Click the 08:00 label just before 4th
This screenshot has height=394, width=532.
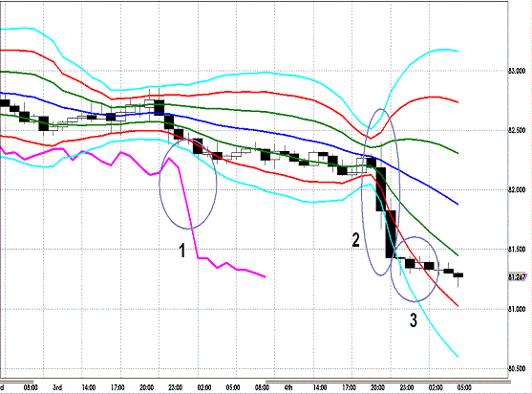[263, 387]
